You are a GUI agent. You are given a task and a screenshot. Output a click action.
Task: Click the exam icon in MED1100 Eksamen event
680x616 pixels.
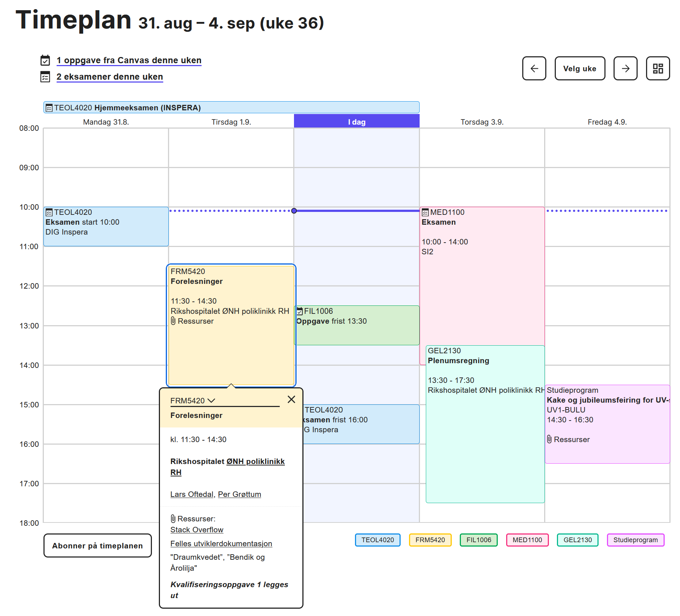point(425,212)
